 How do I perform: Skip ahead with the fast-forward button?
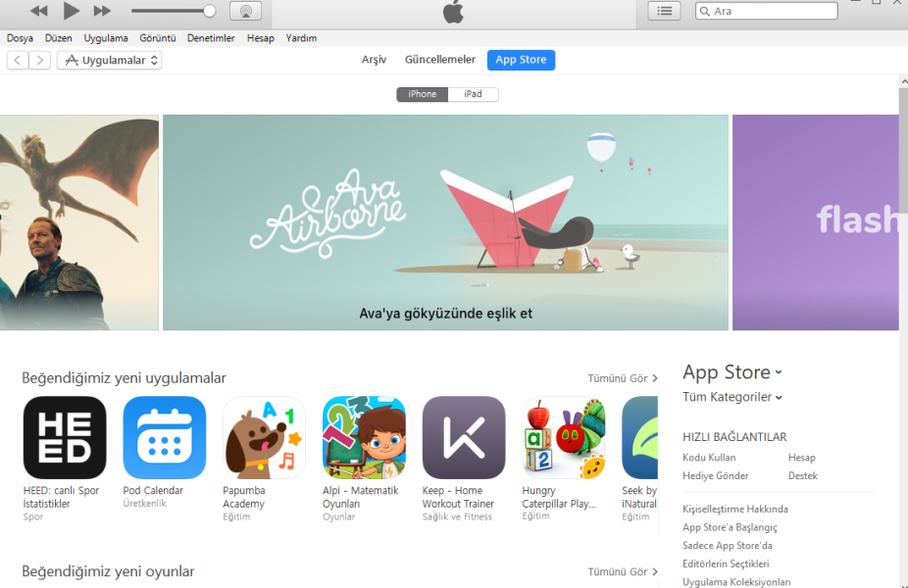point(103,11)
